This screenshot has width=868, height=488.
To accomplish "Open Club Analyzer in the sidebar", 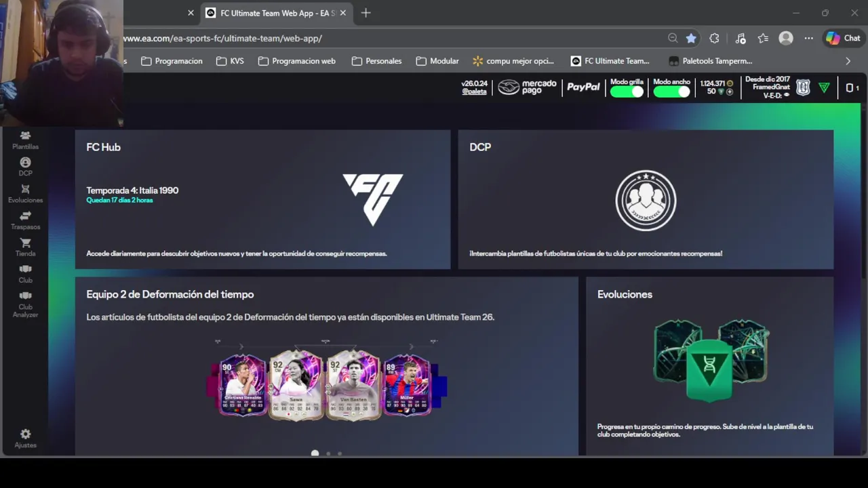I will pyautogui.click(x=25, y=304).
